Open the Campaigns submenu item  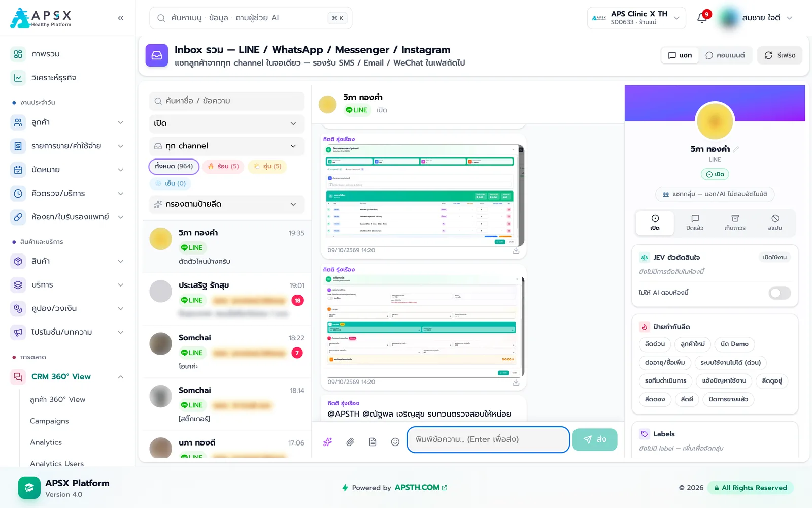coord(49,421)
